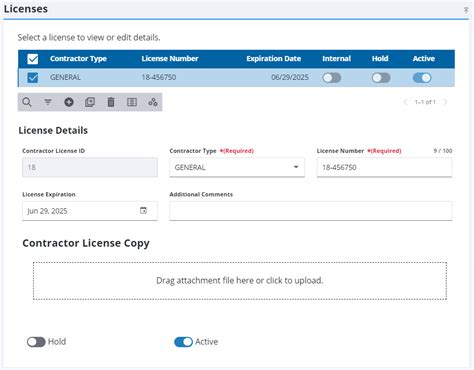Viewport: 474px width, 370px height.
Task: Click the License Number input field
Action: 384,167
